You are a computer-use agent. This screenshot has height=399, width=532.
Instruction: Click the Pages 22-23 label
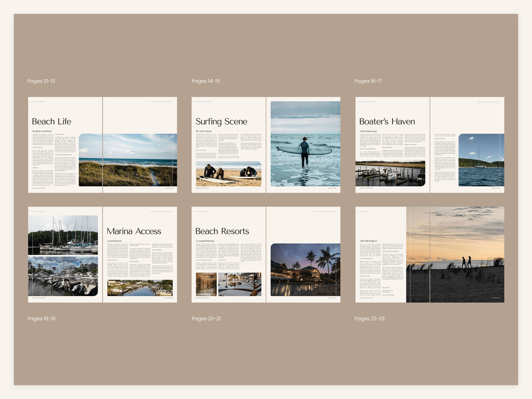(x=369, y=318)
